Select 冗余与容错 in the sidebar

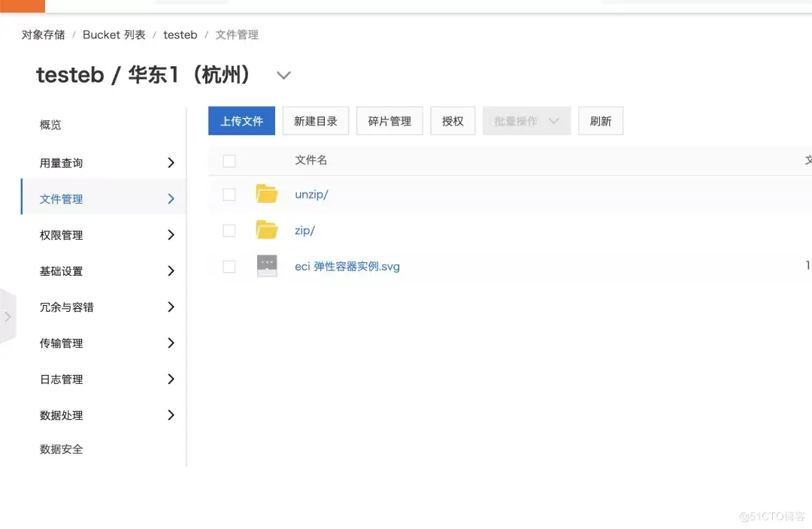67,307
